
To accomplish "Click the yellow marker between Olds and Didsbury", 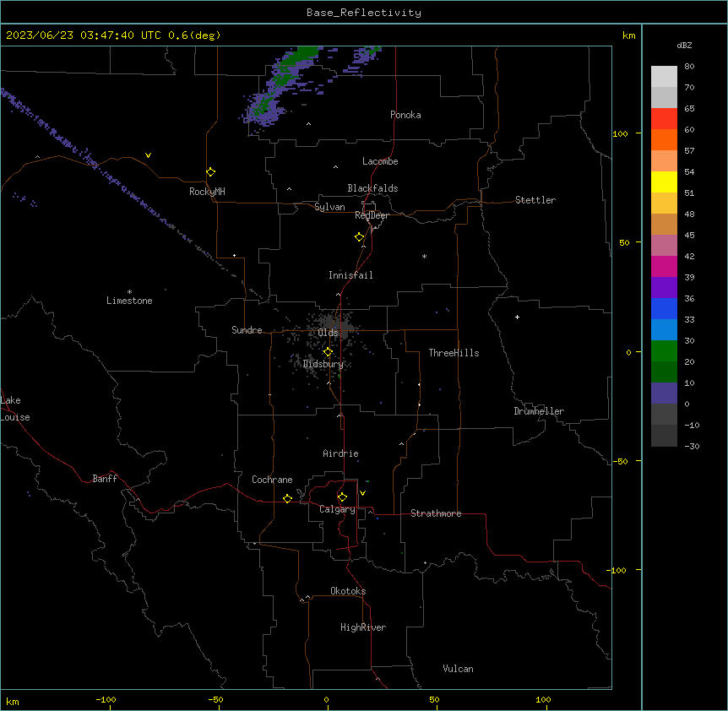I will coord(328,352).
